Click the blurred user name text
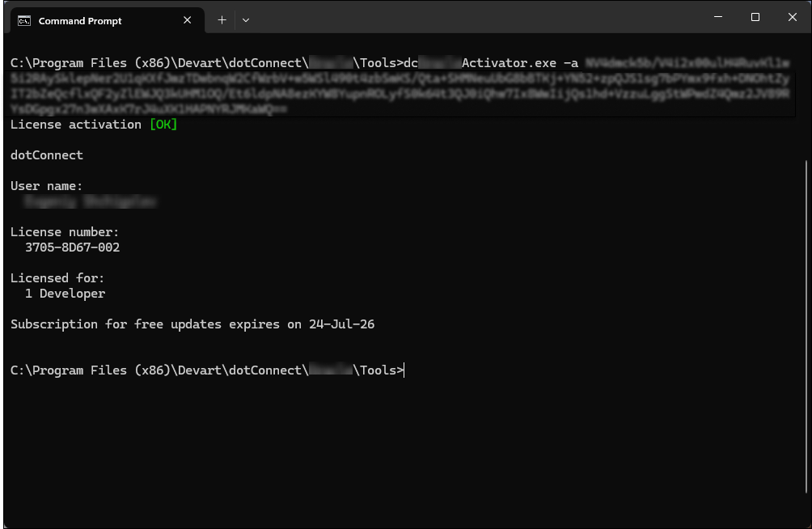 pos(89,201)
